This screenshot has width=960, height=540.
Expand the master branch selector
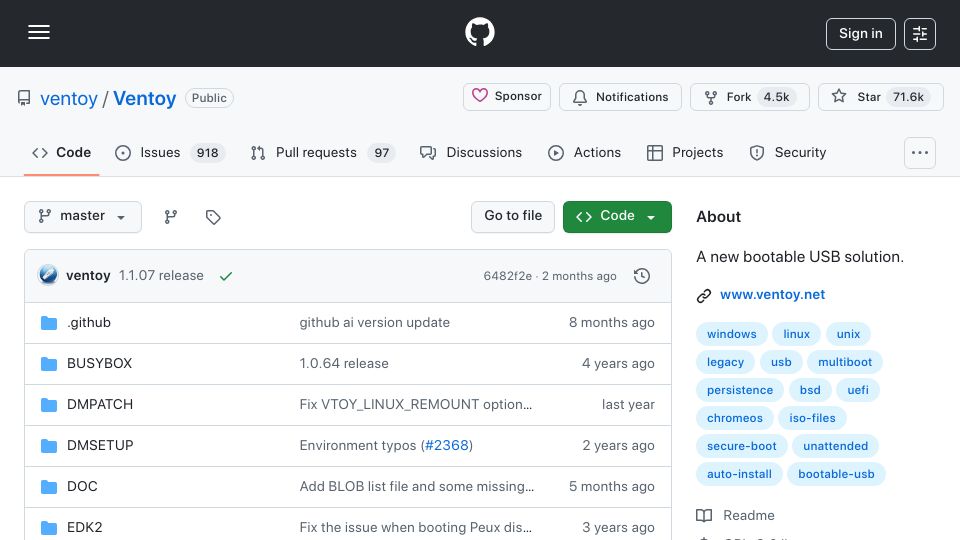tap(83, 217)
